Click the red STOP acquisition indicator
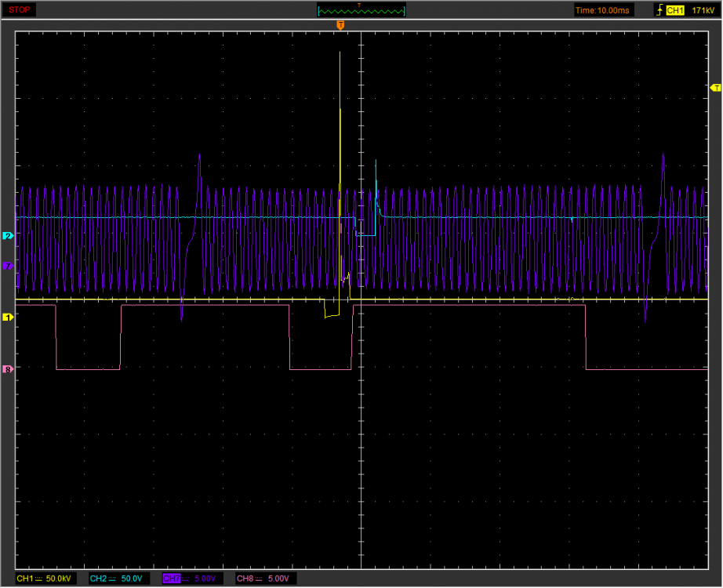723x588 pixels. coord(20,9)
